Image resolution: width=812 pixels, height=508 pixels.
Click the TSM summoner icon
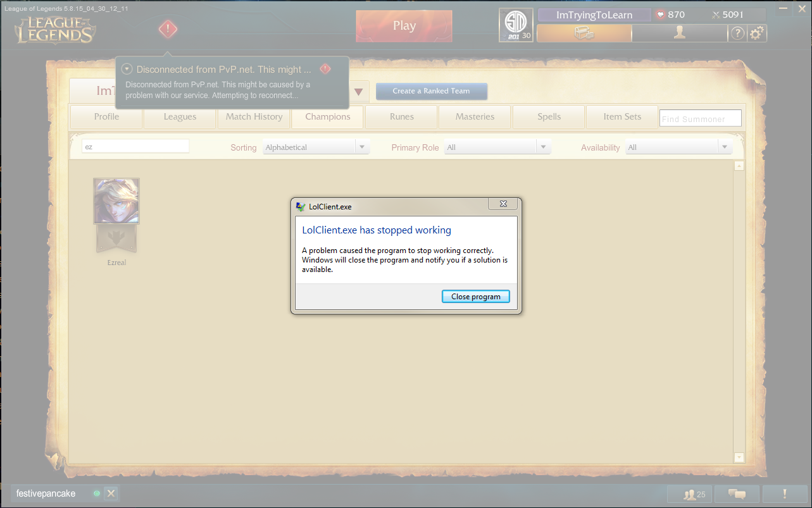(x=516, y=25)
